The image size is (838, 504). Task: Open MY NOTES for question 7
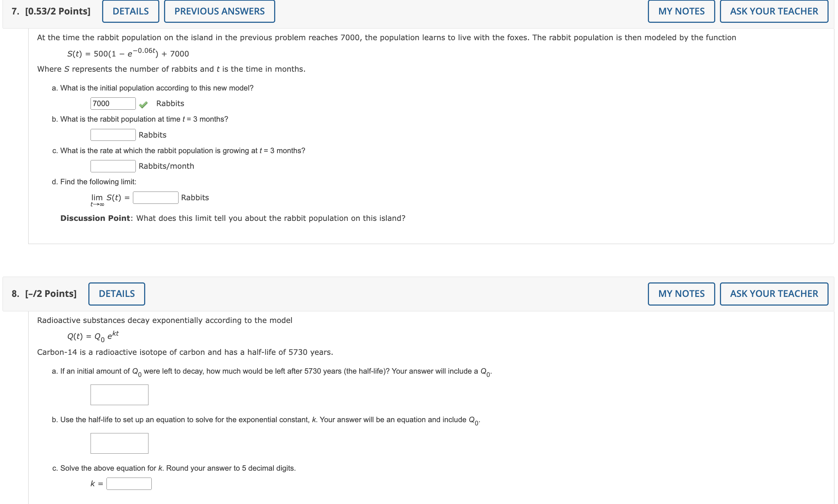[x=681, y=11]
